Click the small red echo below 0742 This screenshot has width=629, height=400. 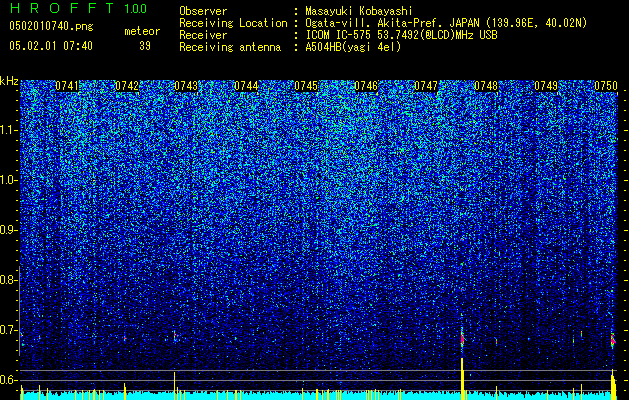[x=125, y=339]
